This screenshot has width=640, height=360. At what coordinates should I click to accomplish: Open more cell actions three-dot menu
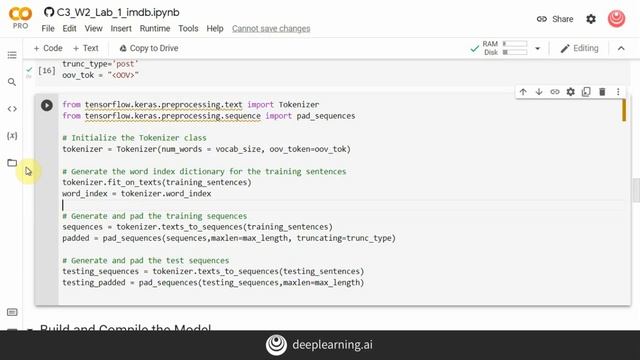(x=618, y=92)
